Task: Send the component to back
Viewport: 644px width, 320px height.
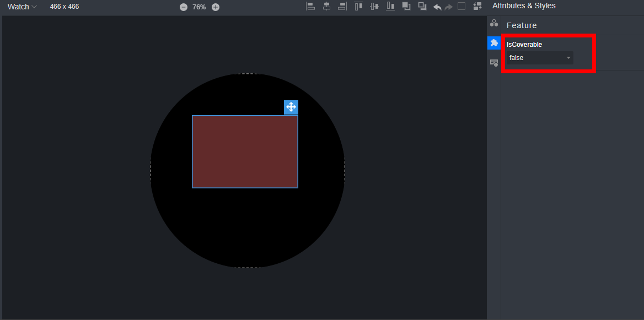Action: pos(422,7)
